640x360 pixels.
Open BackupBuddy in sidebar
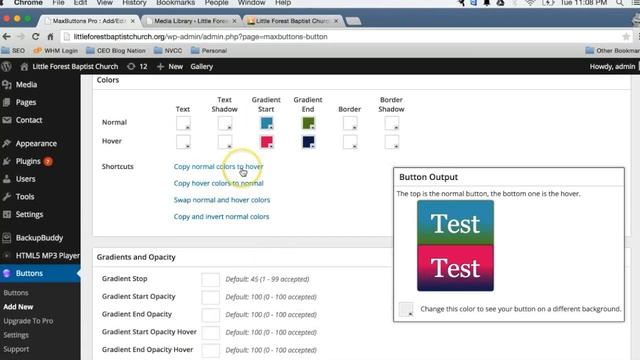tap(40, 238)
